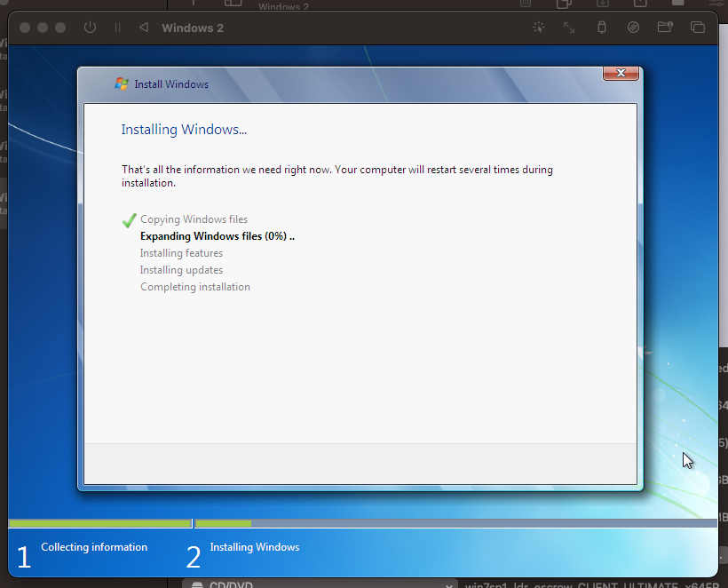Click the 'Installing Windows...' heading
This screenshot has width=728, height=588.
[184, 129]
